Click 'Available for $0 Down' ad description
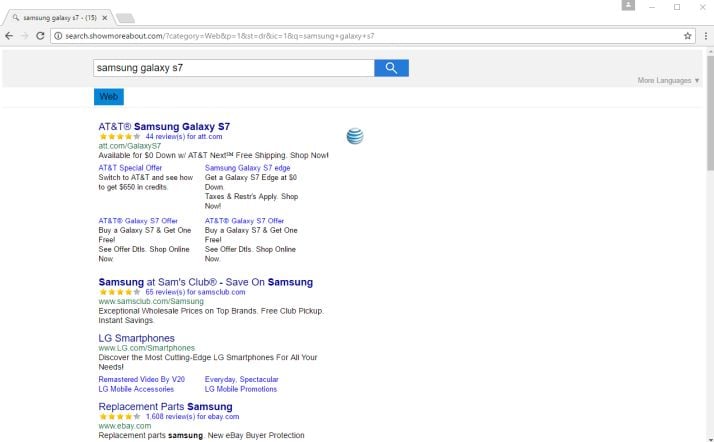714x442 pixels. (213, 156)
